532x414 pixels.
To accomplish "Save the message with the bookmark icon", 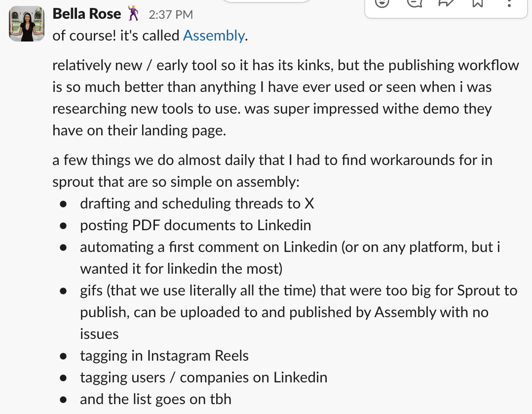I will [478, 2].
